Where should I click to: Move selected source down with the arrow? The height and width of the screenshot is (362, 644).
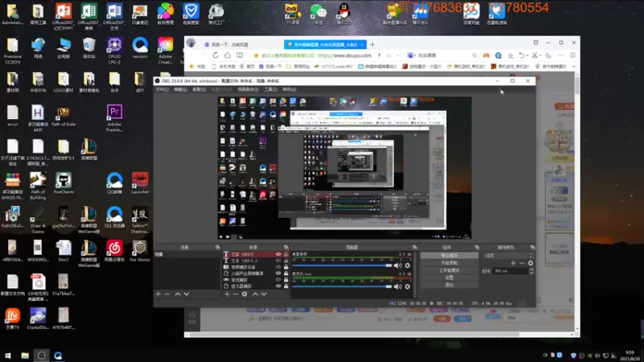tap(264, 294)
